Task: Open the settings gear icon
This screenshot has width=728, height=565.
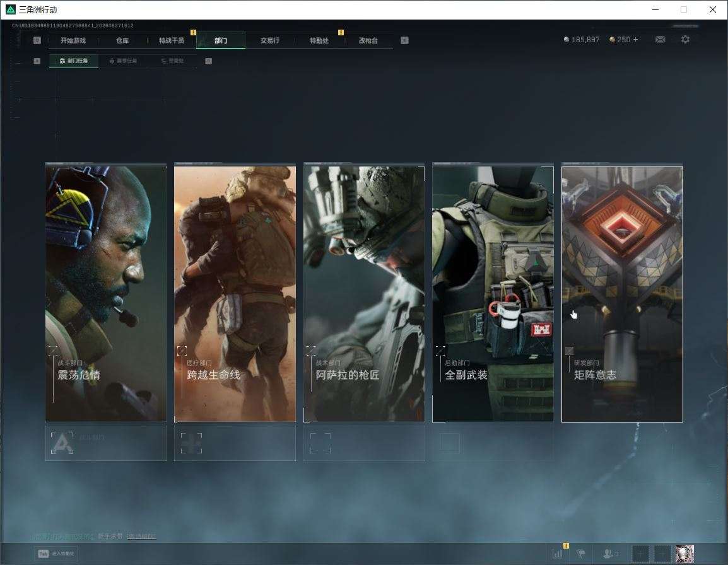Action: (685, 40)
